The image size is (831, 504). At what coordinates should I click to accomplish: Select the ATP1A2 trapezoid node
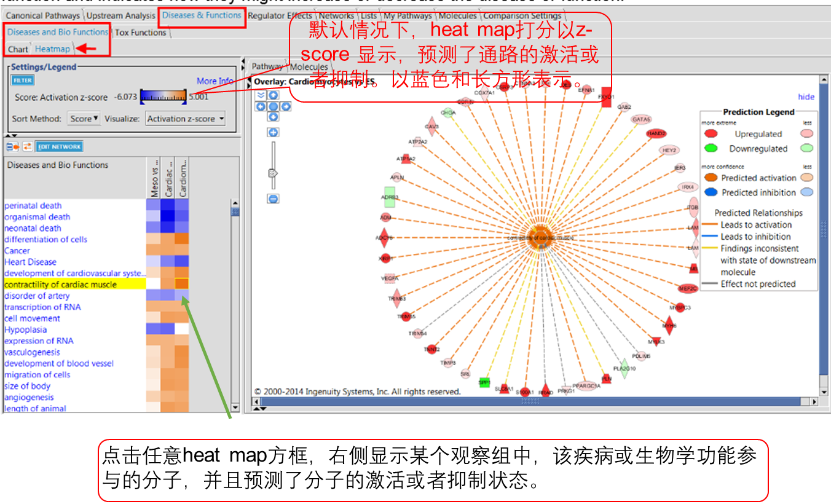[x=406, y=159]
